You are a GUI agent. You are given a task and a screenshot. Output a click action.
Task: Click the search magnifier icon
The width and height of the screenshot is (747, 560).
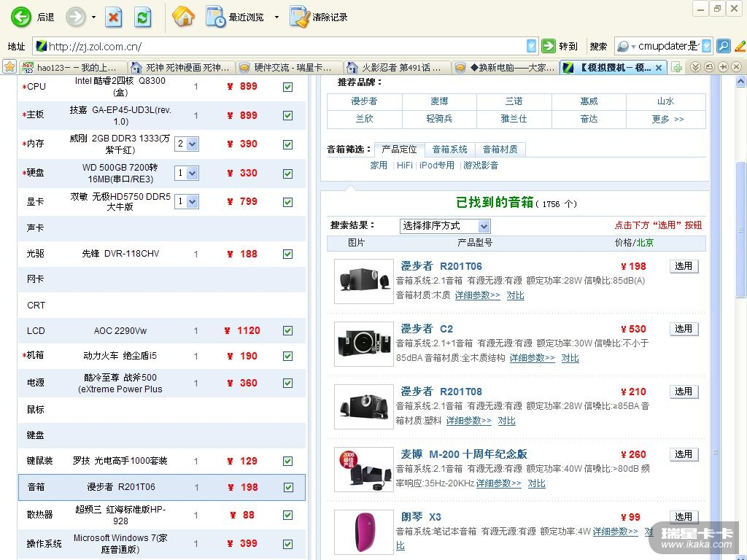723,46
